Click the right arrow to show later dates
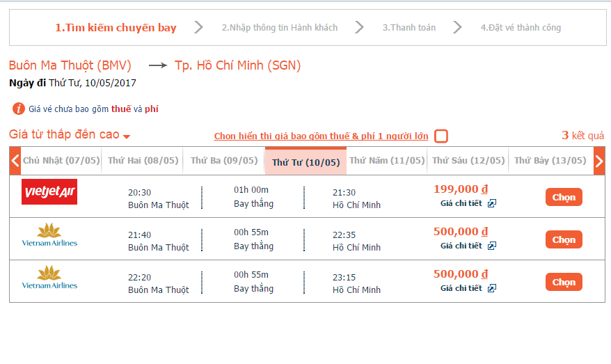Screen dimensions: 611x364 coord(599,161)
